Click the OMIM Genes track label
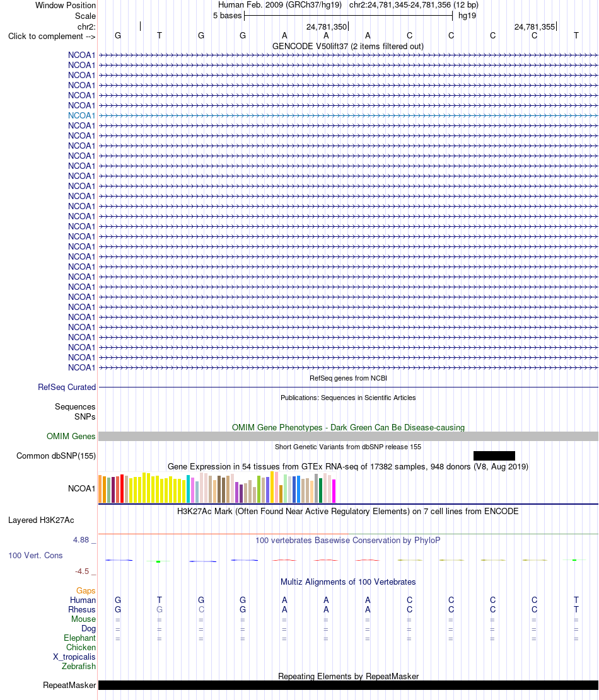599x700 pixels. 71,436
